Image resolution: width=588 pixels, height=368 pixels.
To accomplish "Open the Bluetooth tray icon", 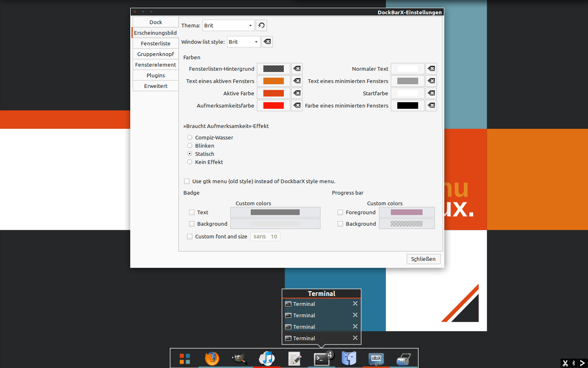I will click(x=574, y=363).
